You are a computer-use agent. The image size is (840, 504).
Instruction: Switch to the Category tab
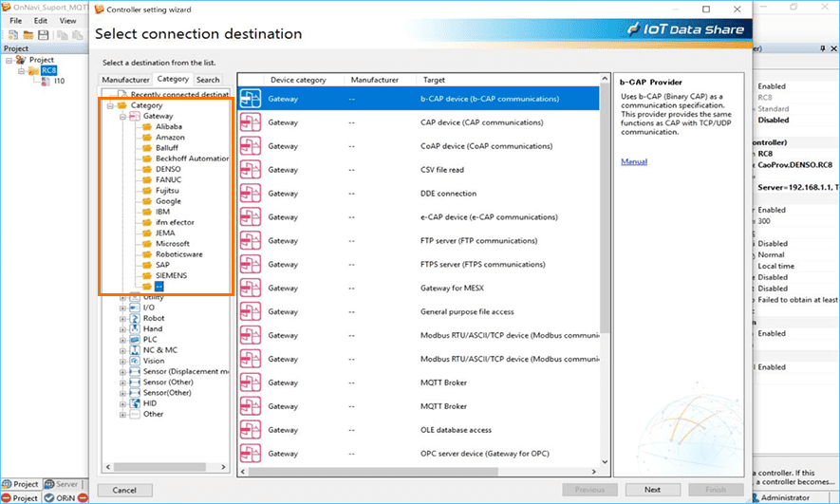(173, 79)
